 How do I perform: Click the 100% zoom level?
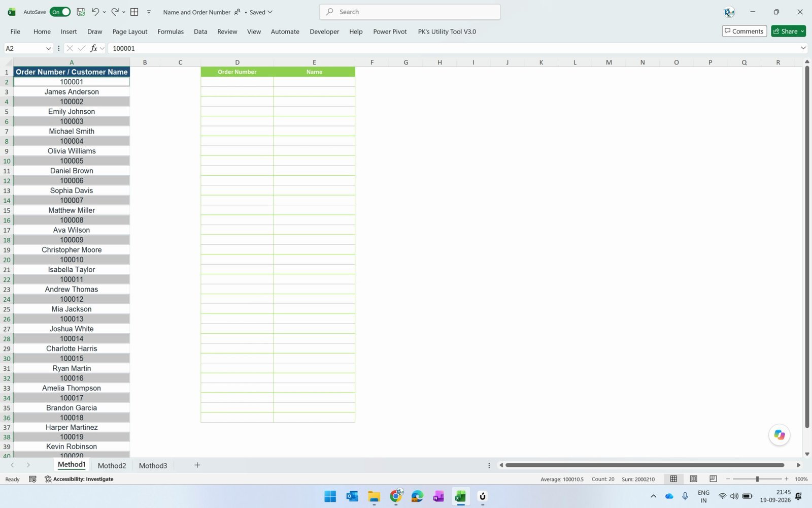coord(801,479)
